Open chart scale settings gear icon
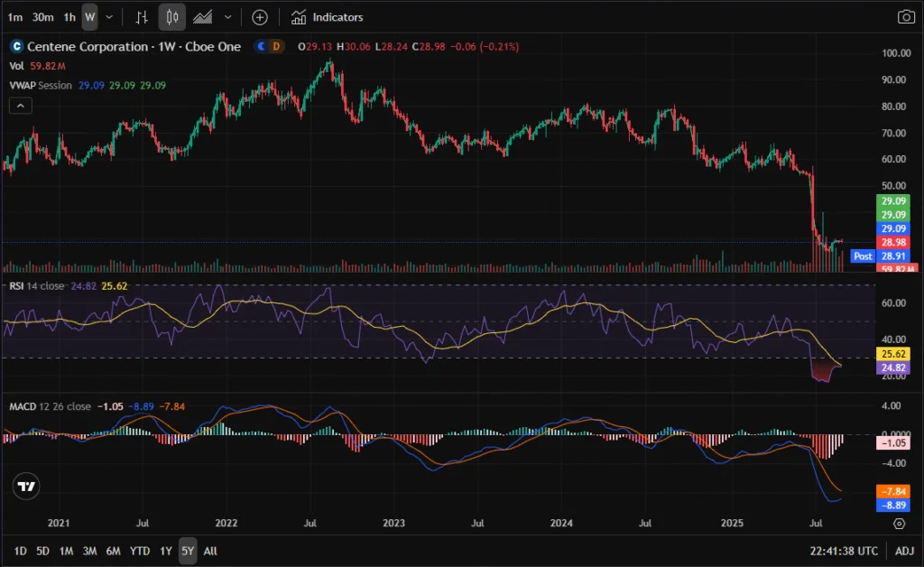Screen dimensions: 924x567 (899, 523)
